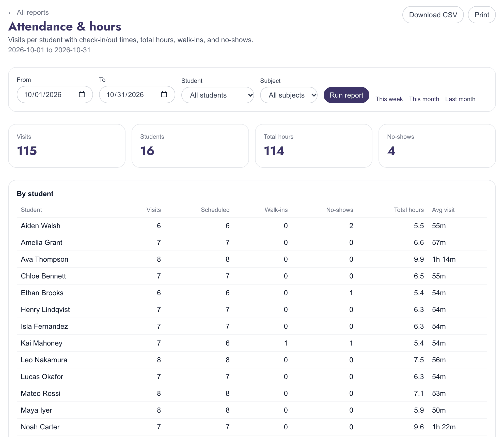Select the Amelia Grant row name
This screenshot has width=504, height=437.
click(x=42, y=243)
